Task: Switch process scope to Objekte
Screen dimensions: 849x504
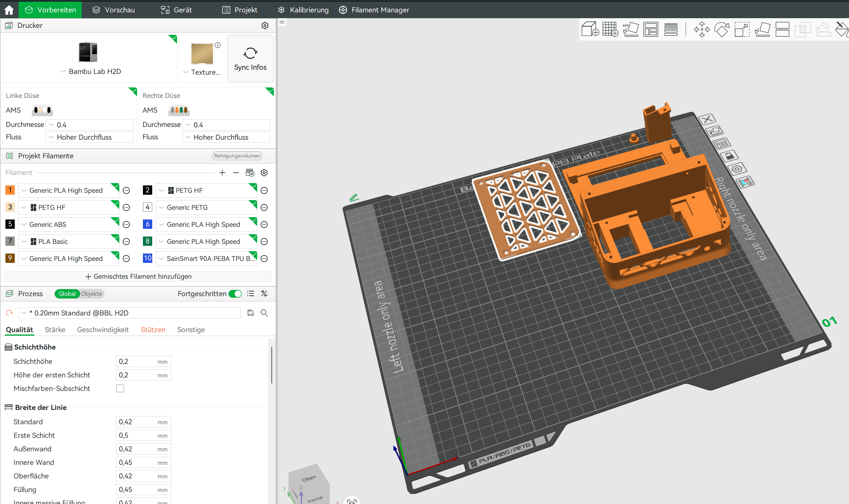Action: pos(91,294)
